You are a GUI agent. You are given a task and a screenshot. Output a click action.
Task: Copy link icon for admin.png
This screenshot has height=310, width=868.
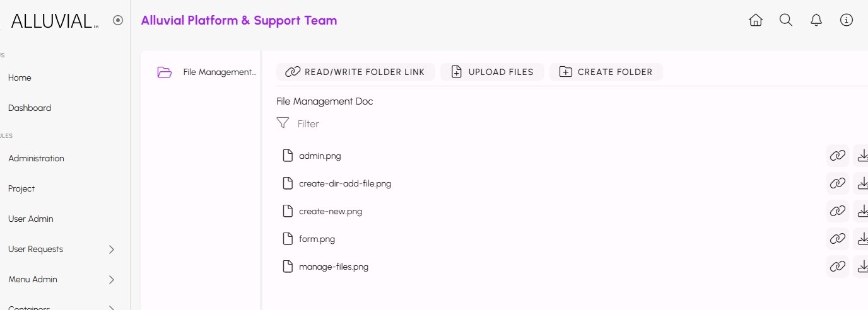837,156
